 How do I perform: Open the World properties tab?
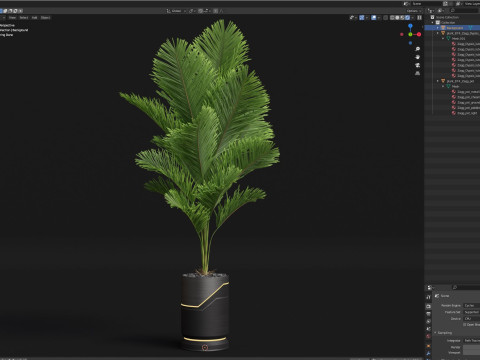[428, 337]
